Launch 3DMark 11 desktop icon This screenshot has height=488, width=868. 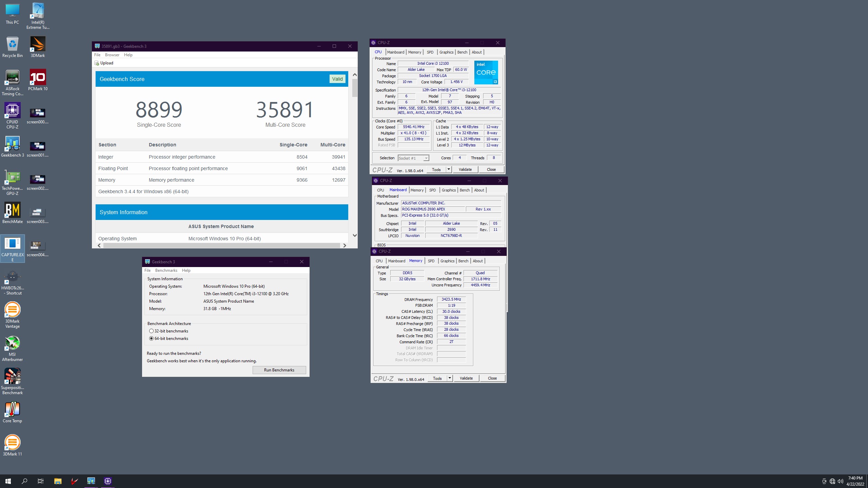(x=13, y=445)
